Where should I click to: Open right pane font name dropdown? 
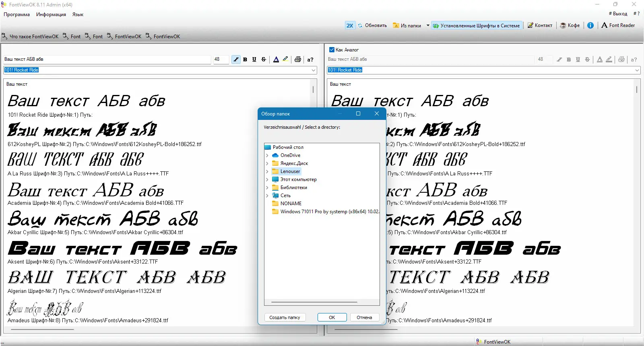(637, 70)
